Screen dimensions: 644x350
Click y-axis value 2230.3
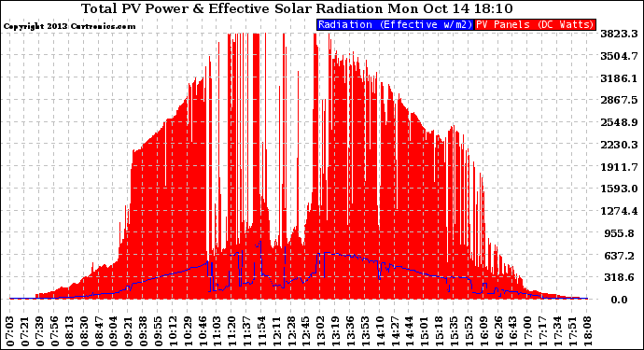click(x=619, y=145)
